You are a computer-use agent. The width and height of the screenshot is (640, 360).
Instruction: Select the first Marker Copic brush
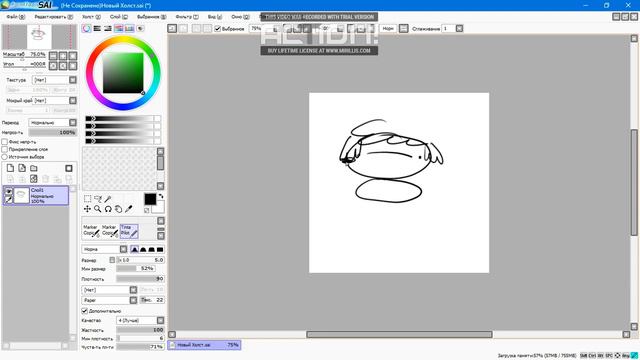[91, 231]
